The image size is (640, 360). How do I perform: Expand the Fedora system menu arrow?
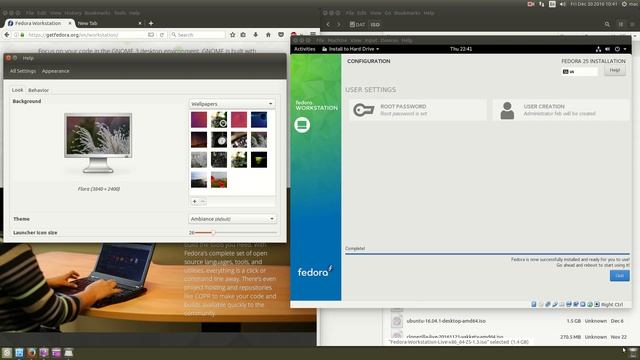[625, 49]
